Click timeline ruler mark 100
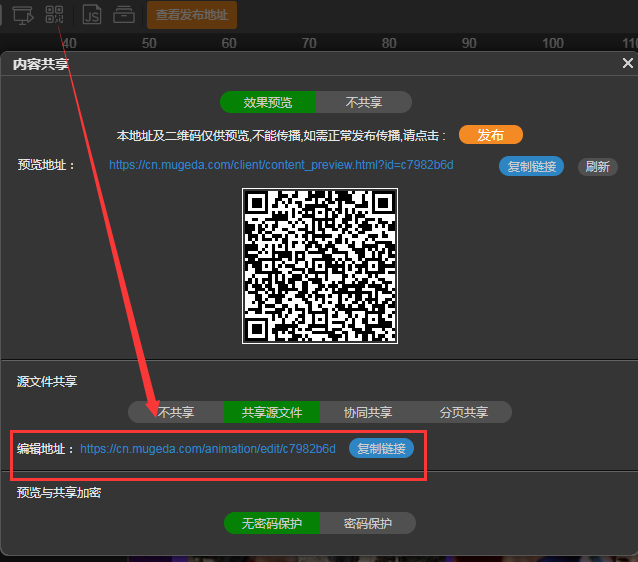The width and height of the screenshot is (638, 562). [553, 43]
